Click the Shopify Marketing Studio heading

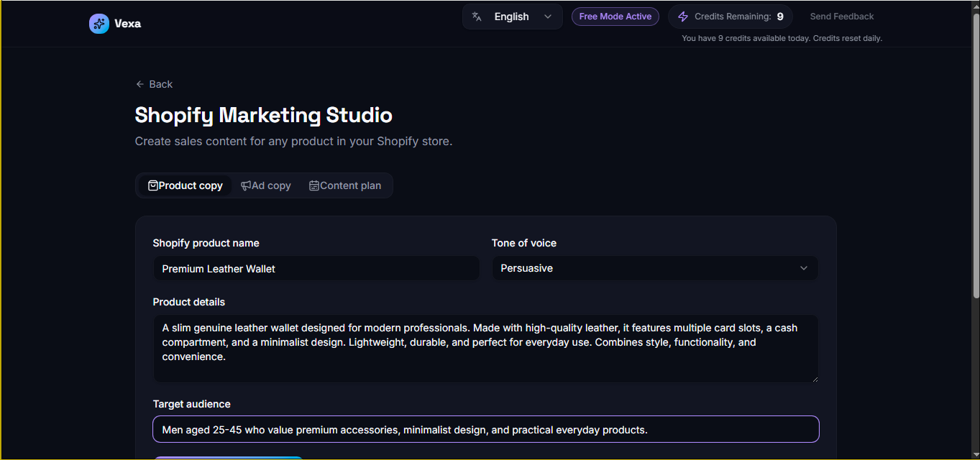tap(264, 115)
